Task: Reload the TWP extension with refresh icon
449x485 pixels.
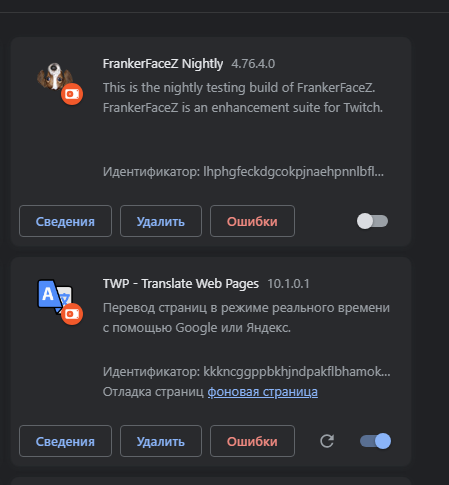Action: (x=327, y=441)
